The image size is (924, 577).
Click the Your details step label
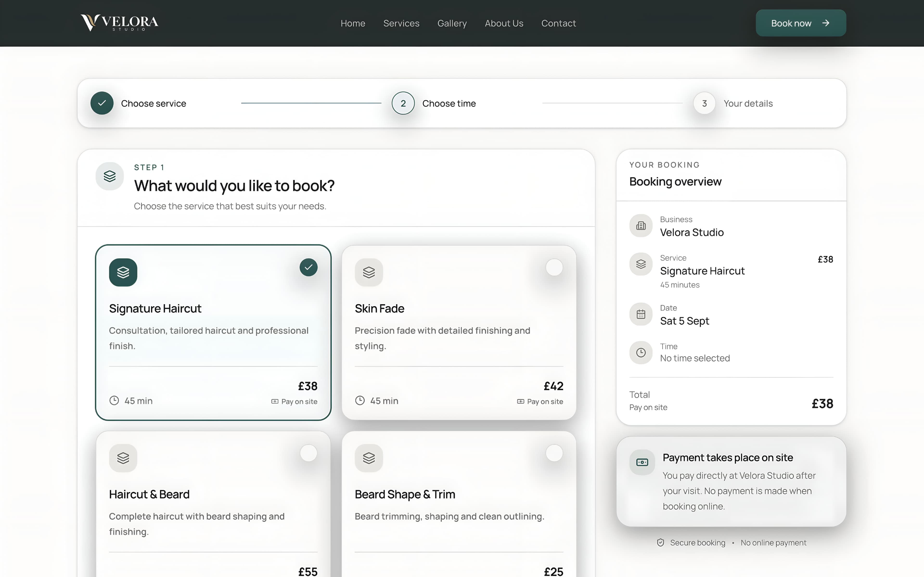[748, 103]
